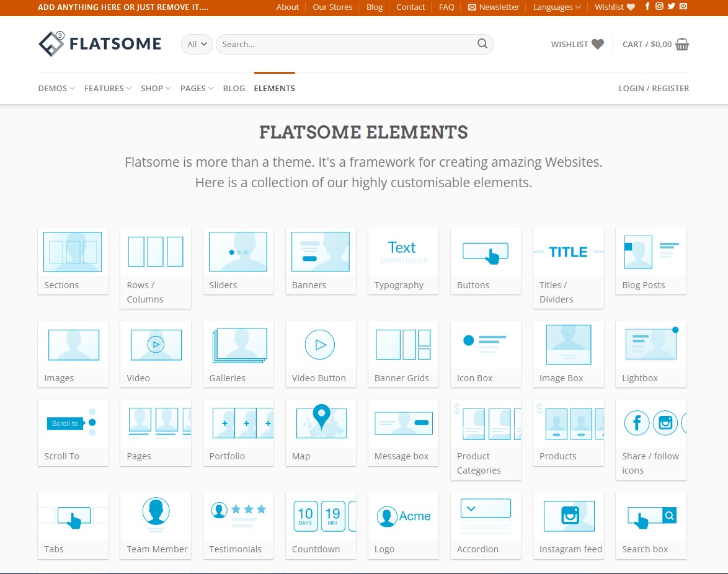This screenshot has height=574, width=728.
Task: Open the Testimonials element card
Action: (238, 525)
